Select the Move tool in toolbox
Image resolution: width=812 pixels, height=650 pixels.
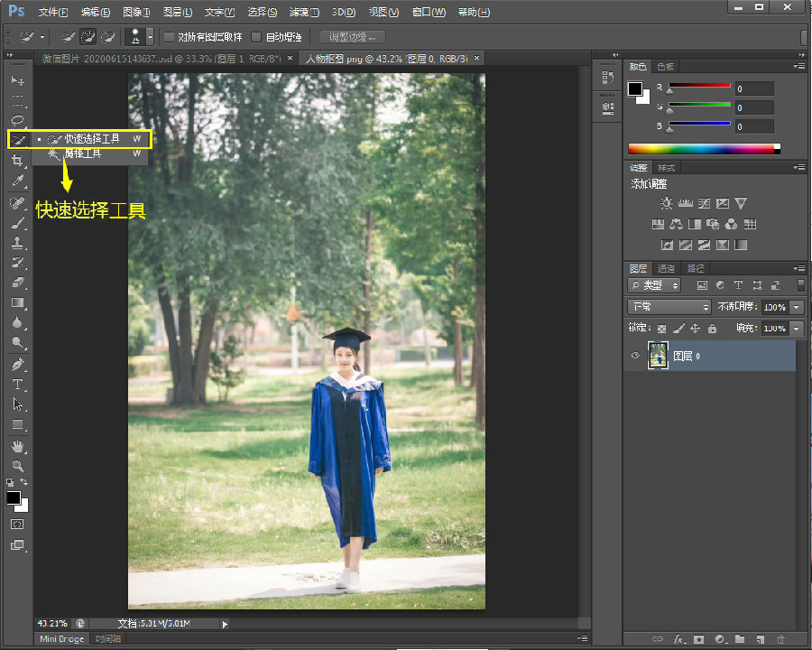[17, 81]
